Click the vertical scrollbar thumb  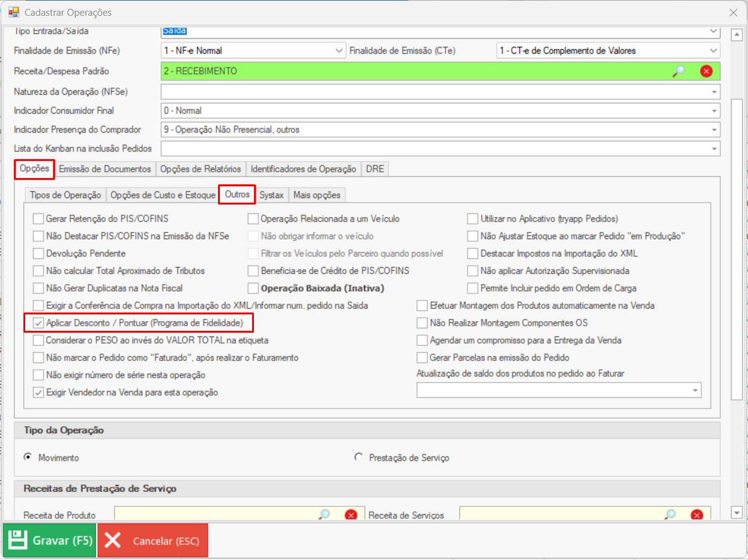pyautogui.click(x=737, y=249)
